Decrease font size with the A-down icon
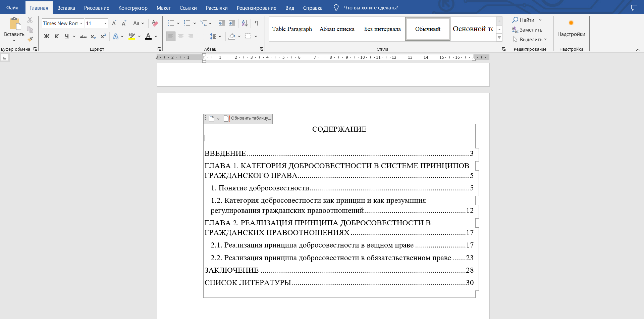 click(124, 23)
